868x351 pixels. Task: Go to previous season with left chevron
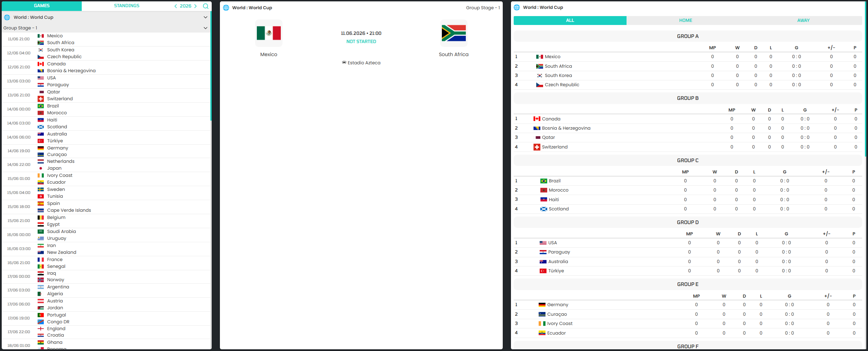click(176, 6)
